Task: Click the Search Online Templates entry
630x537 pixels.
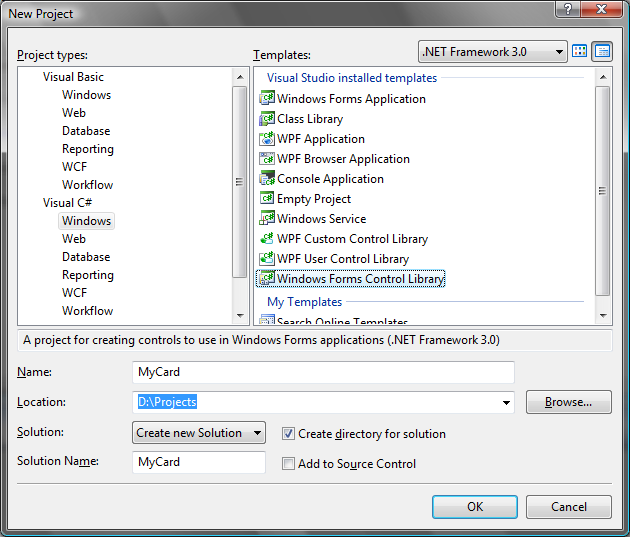Action: [342, 321]
